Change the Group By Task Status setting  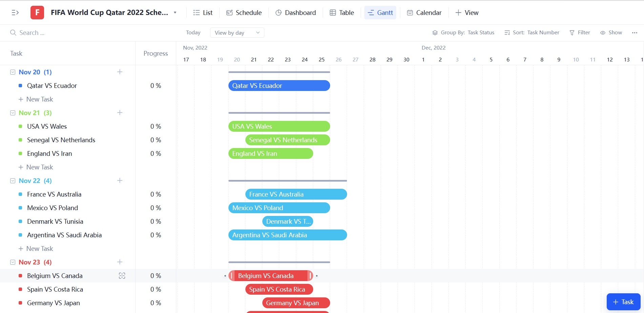[x=463, y=33]
